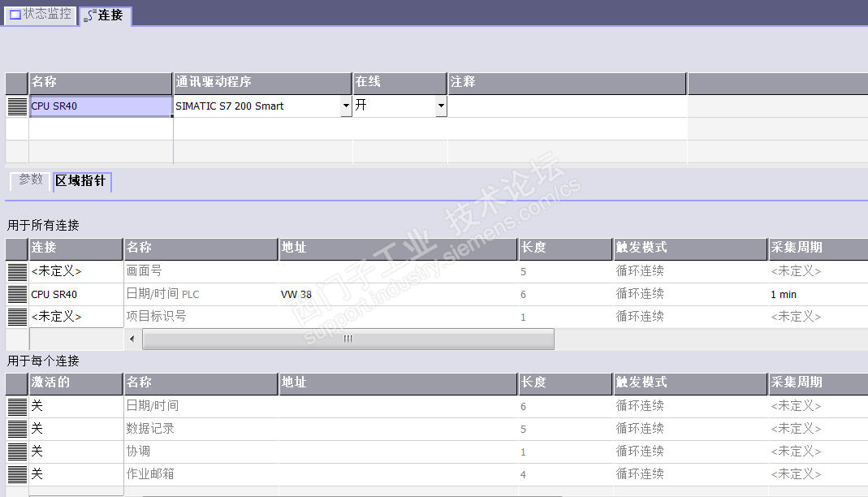Click the row selector icon for 数据记录 row

(x=17, y=428)
